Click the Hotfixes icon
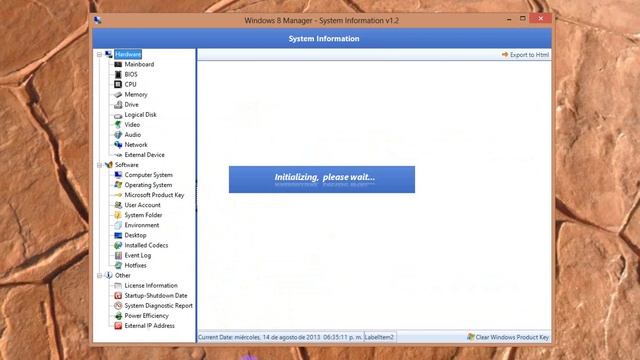 [x=118, y=266]
